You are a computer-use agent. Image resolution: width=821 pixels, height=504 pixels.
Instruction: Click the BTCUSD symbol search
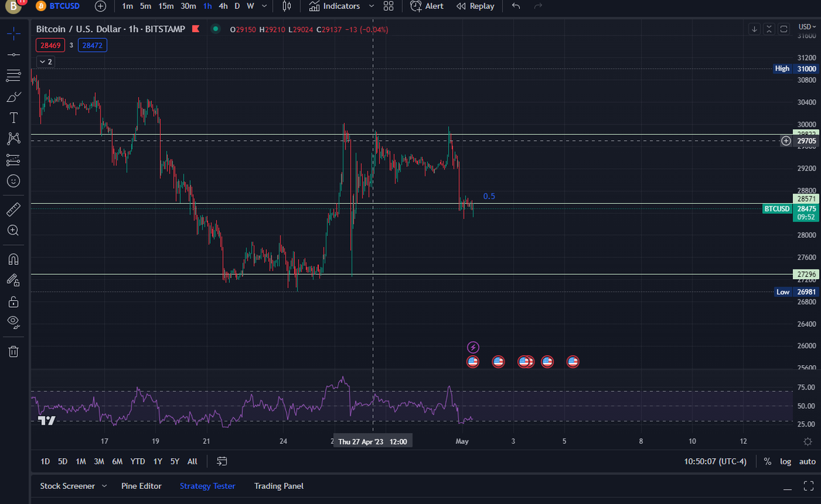[x=58, y=6]
